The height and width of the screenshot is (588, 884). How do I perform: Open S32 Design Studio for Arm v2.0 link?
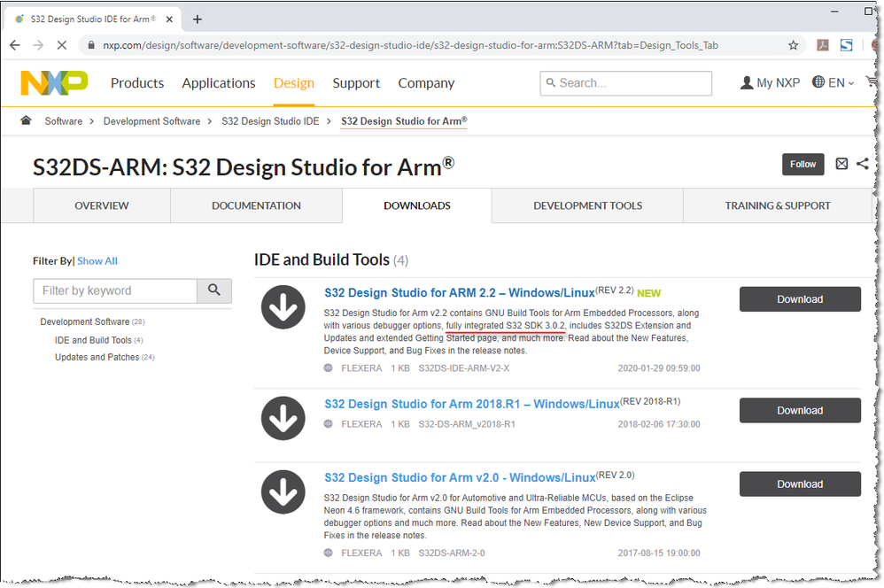[x=460, y=477]
